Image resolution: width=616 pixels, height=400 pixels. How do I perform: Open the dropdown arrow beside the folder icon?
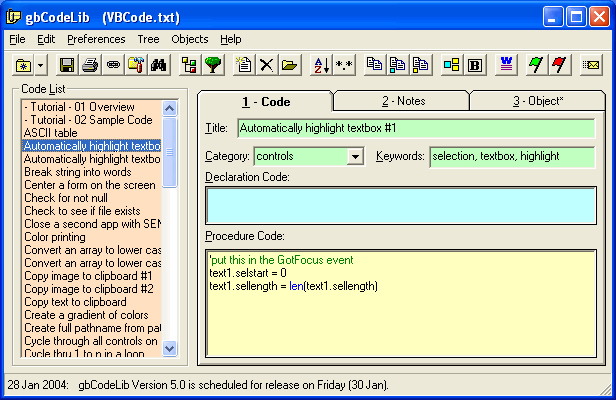pos(41,65)
